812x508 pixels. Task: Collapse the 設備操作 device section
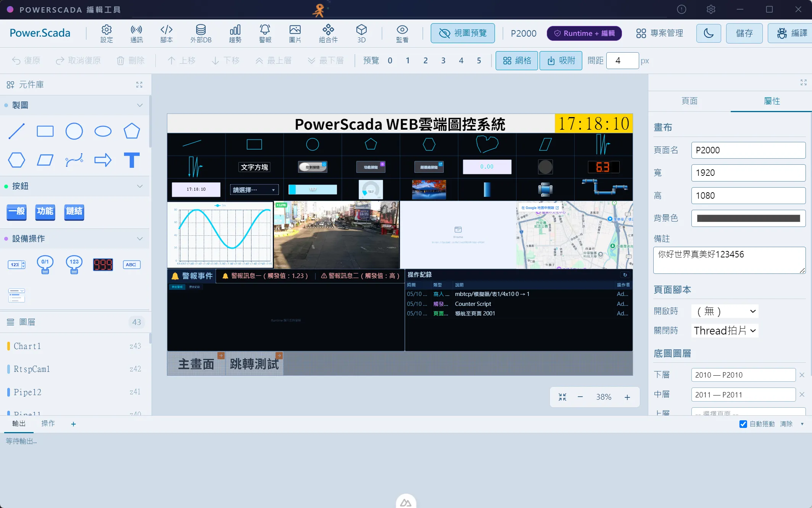pyautogui.click(x=140, y=239)
